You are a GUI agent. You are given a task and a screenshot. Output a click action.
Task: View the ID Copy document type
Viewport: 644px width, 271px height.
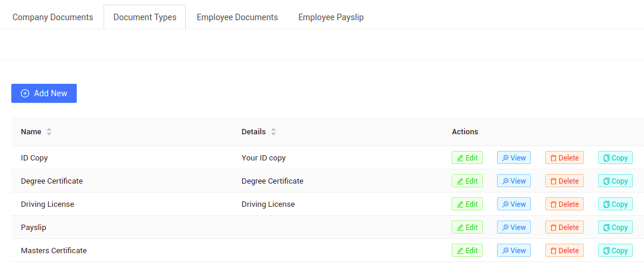tap(514, 158)
